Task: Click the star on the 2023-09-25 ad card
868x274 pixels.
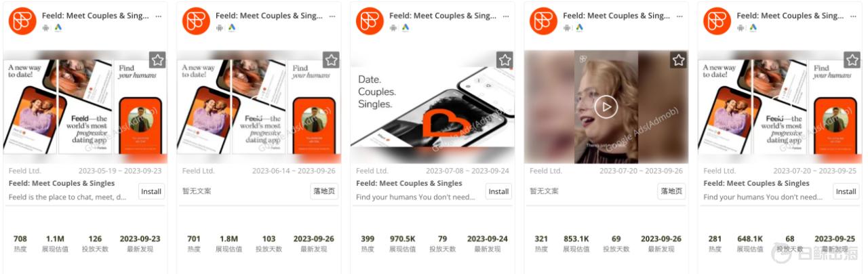Action: [852, 60]
